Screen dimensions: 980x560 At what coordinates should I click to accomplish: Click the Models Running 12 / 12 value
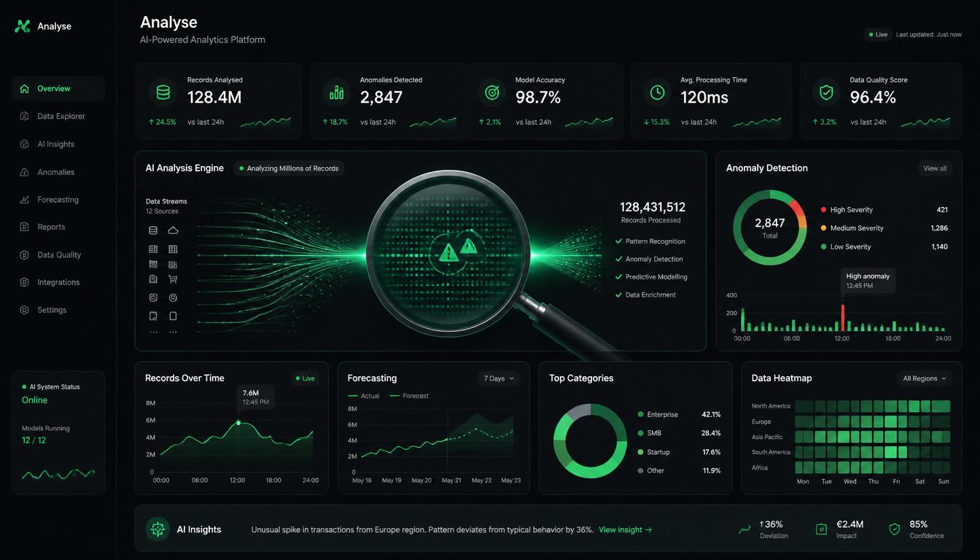[x=34, y=440]
